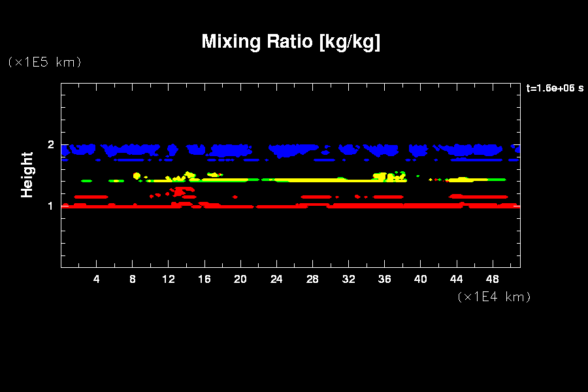The image size is (588, 392).
Task: Click the thick red band at height 1
Action: pyautogui.click(x=392, y=206)
